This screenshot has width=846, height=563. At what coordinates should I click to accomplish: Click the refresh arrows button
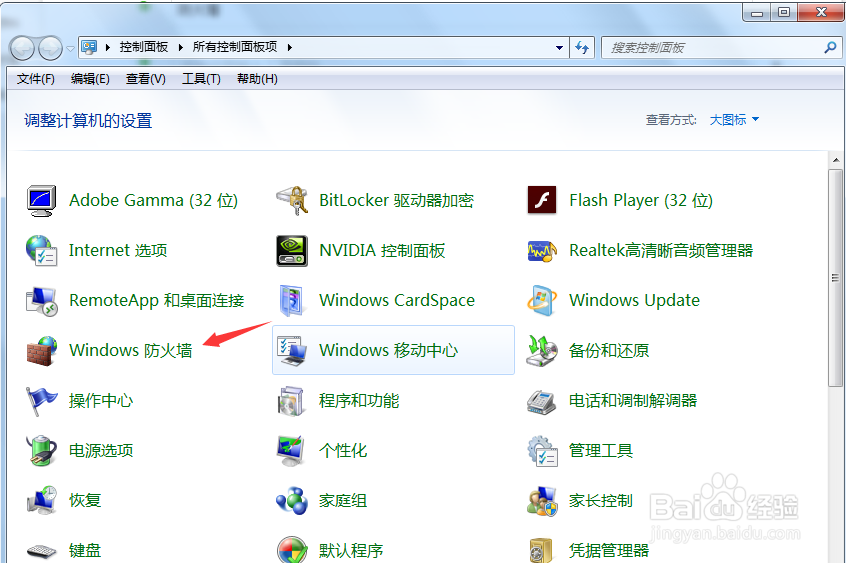pos(582,48)
